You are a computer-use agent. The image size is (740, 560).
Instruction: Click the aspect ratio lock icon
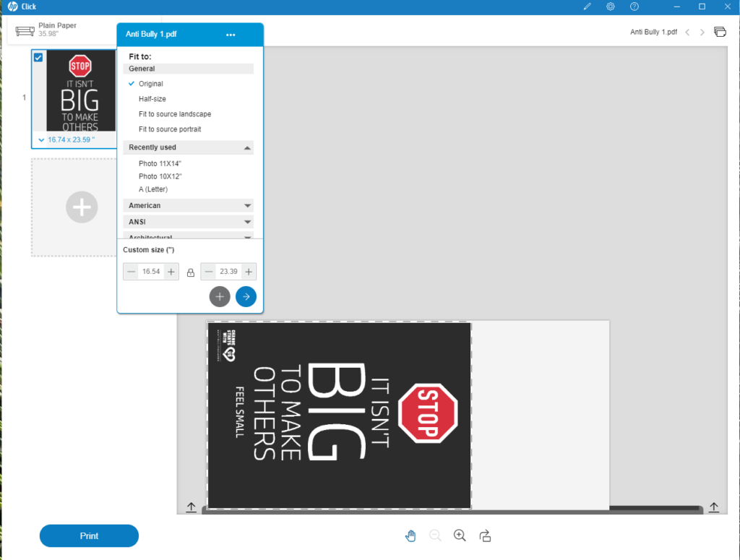pos(191,272)
